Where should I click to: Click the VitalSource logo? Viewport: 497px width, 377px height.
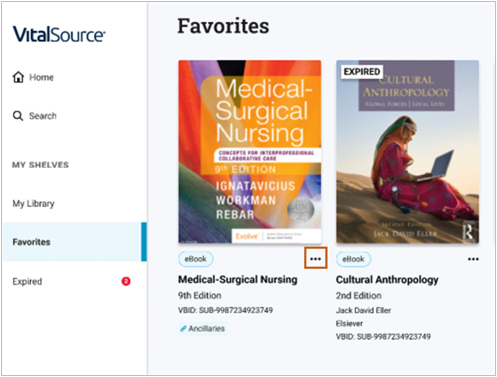click(x=59, y=34)
